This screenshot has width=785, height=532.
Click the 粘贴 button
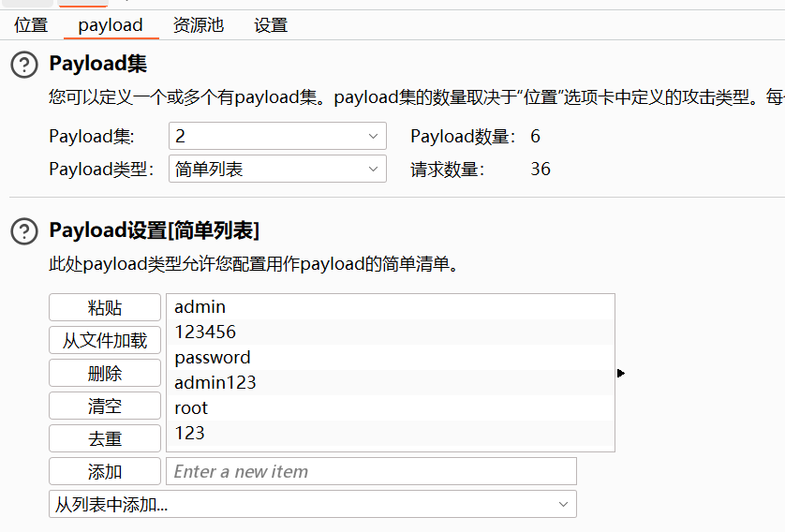105,308
